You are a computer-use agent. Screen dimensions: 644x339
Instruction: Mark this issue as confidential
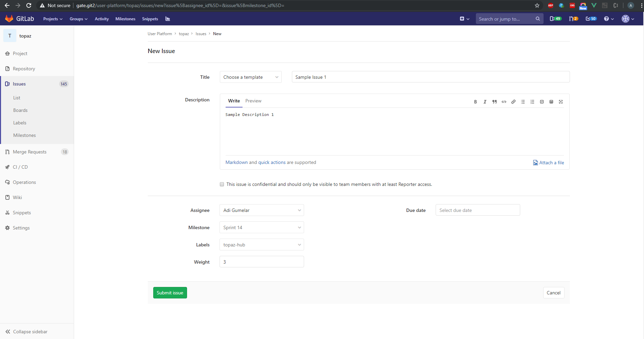(x=222, y=185)
